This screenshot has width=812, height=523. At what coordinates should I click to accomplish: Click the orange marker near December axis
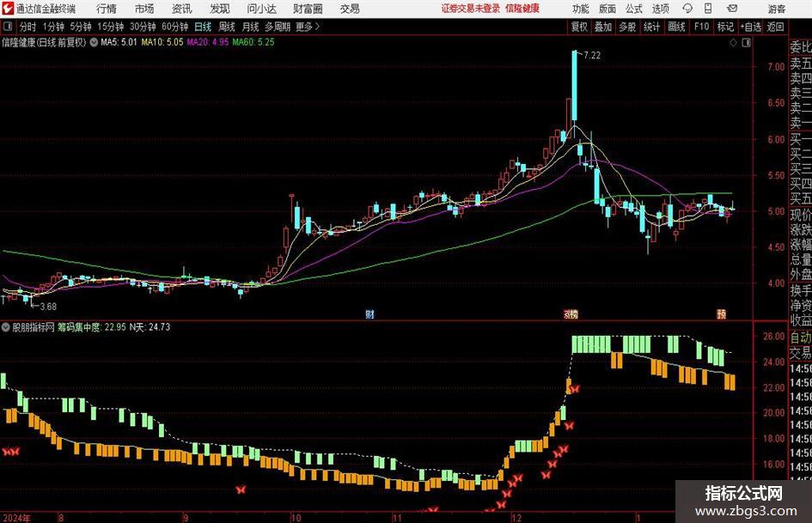point(571,314)
